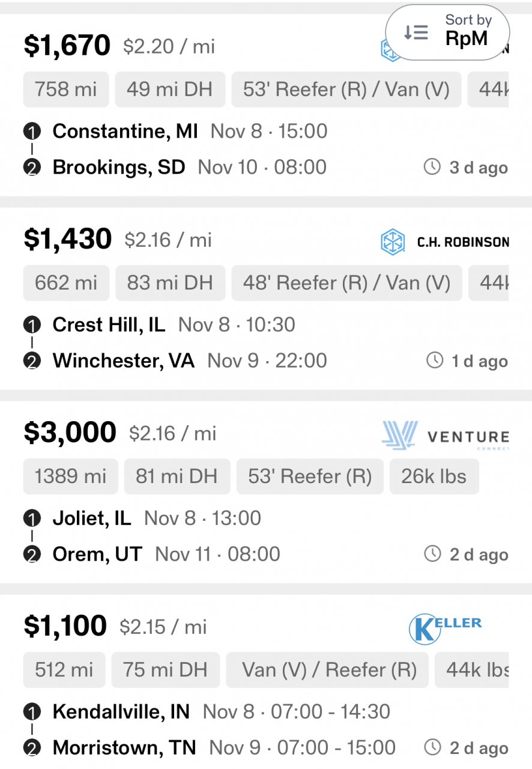The height and width of the screenshot is (769, 532).
Task: Click clock icon beside 3 d ago
Action: pyautogui.click(x=432, y=167)
